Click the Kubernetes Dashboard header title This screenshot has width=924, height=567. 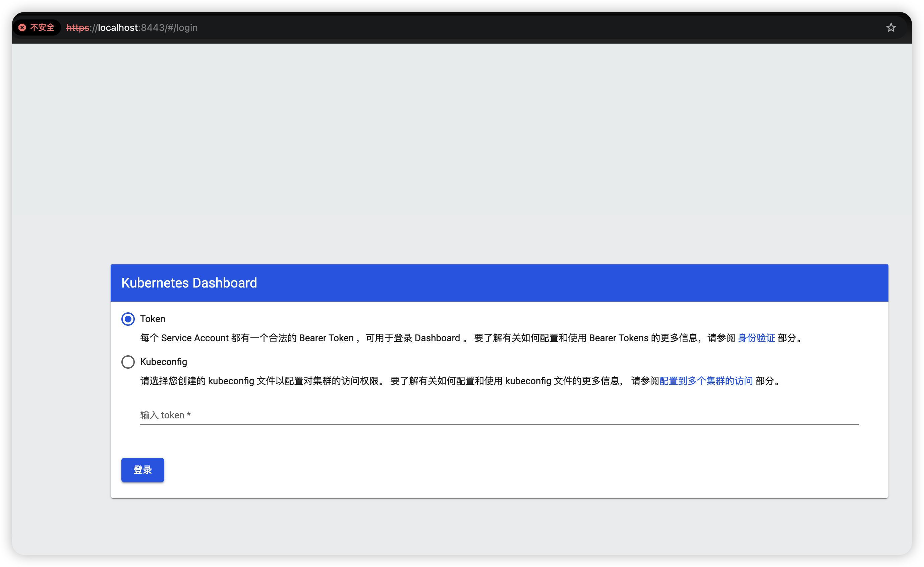[x=189, y=283]
